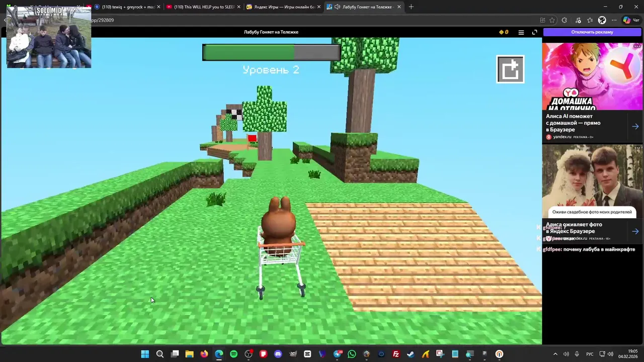Close the Яндекс Игры tab
The width and height of the screenshot is (644, 362).
(319, 7)
